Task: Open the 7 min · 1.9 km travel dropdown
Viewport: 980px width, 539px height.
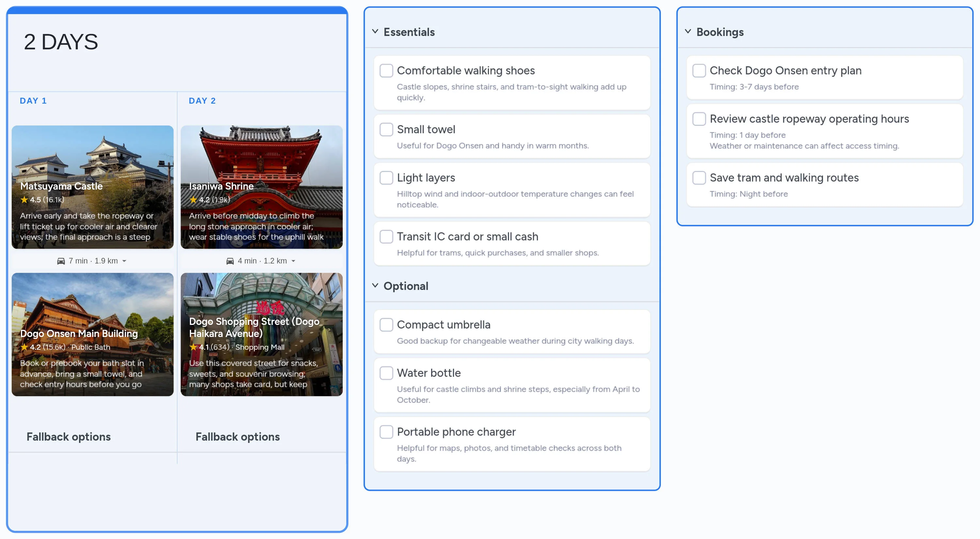Action: [x=124, y=261]
